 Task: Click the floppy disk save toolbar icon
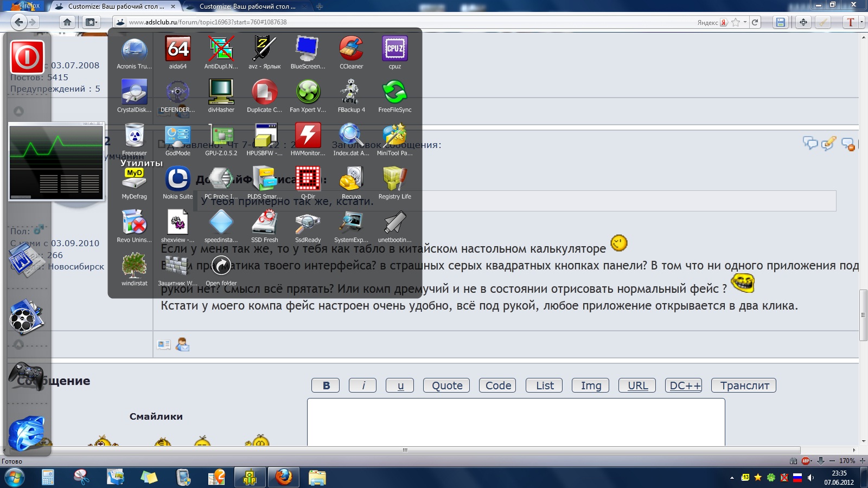point(780,22)
